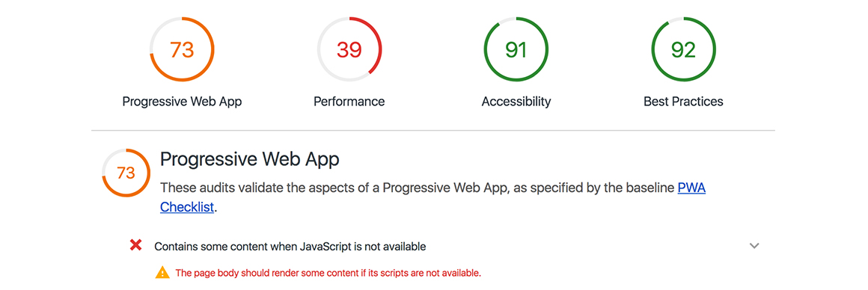868x290 pixels.
Task: Select the green 92 Best Practices gauge
Action: pyautogui.click(x=683, y=50)
